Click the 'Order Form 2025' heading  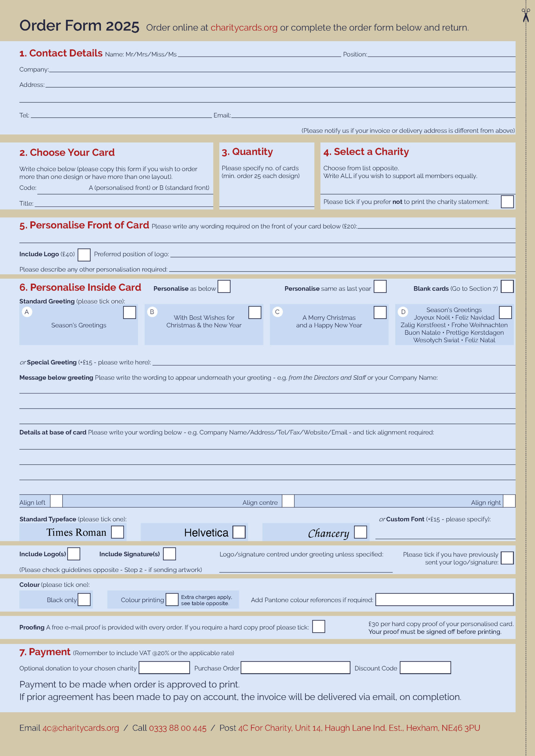tap(79, 26)
